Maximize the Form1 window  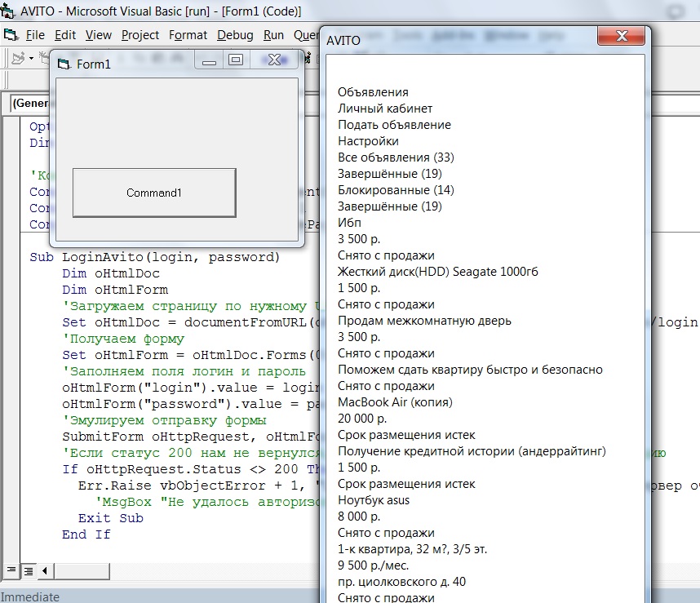point(236,60)
